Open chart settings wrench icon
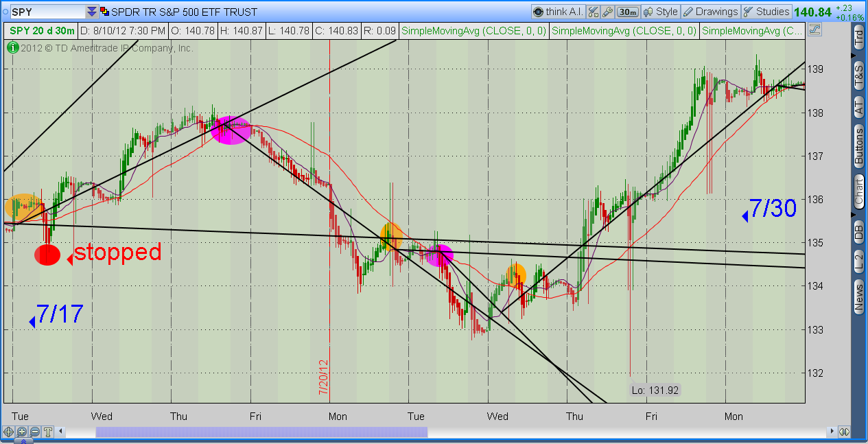The width and height of the screenshot is (868, 444). click(607, 12)
